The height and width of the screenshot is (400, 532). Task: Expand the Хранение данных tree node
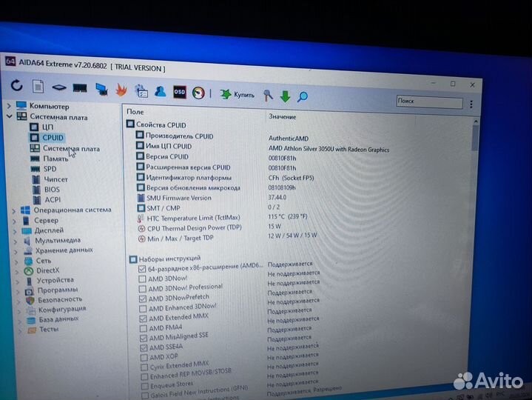(16, 252)
